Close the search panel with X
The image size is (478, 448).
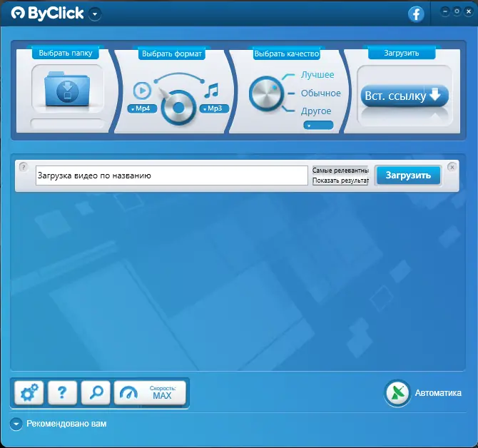point(452,167)
